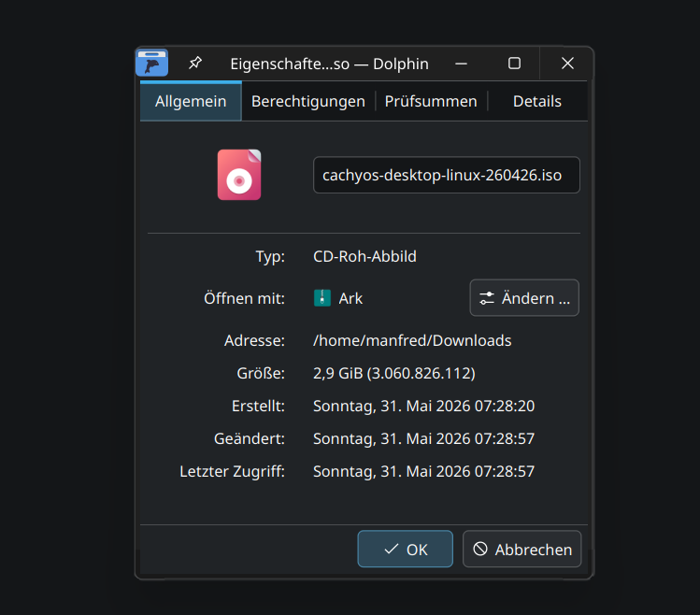Switch to the Allgemein tab
The width and height of the screenshot is (700, 615).
[x=191, y=101]
